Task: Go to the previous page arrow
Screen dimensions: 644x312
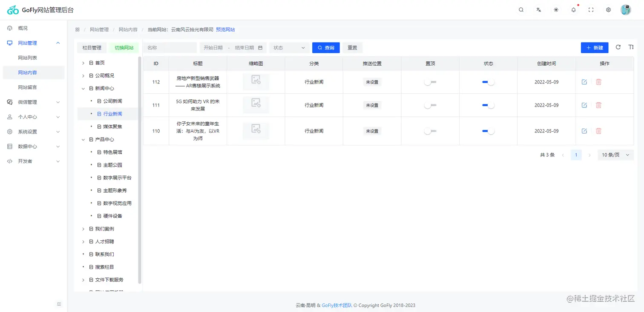Action: point(563,155)
